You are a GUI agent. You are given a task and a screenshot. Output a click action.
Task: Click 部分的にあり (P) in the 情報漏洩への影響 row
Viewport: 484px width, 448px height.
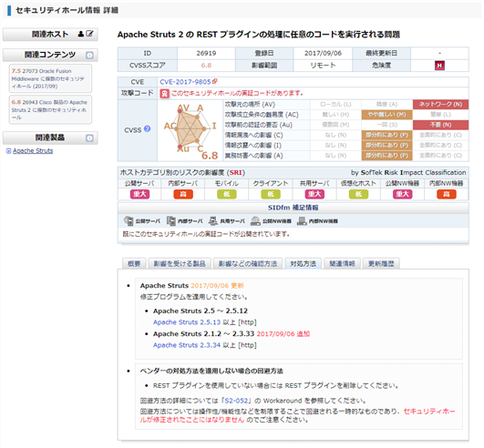[386, 135]
